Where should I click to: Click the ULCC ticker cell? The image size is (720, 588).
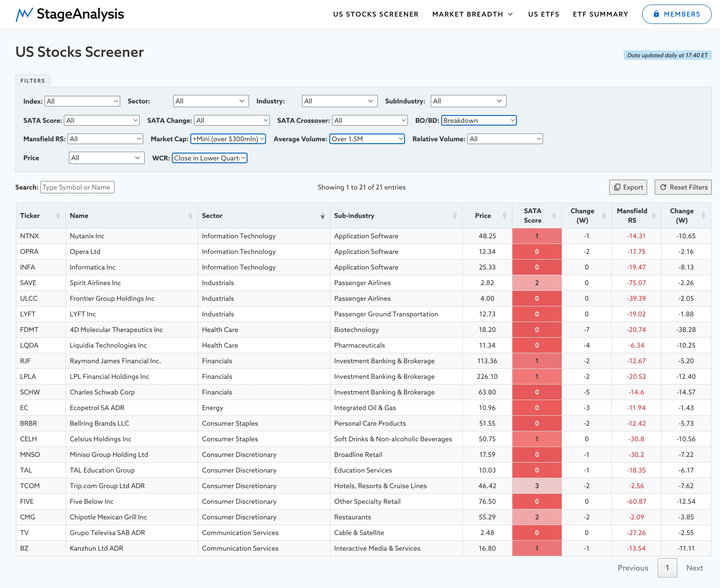(x=41, y=298)
